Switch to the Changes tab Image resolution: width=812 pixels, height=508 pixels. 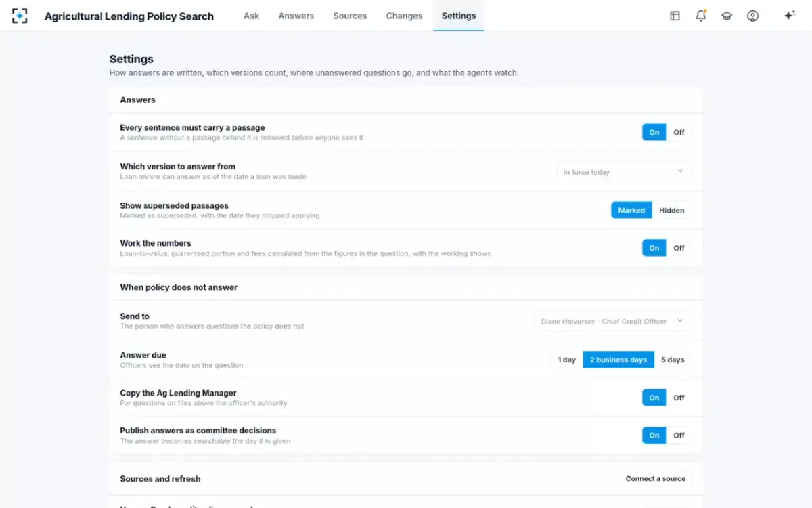[x=404, y=16]
